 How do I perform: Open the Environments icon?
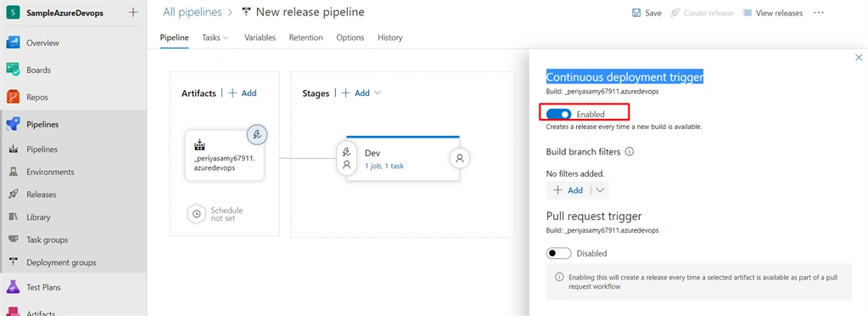(x=14, y=172)
